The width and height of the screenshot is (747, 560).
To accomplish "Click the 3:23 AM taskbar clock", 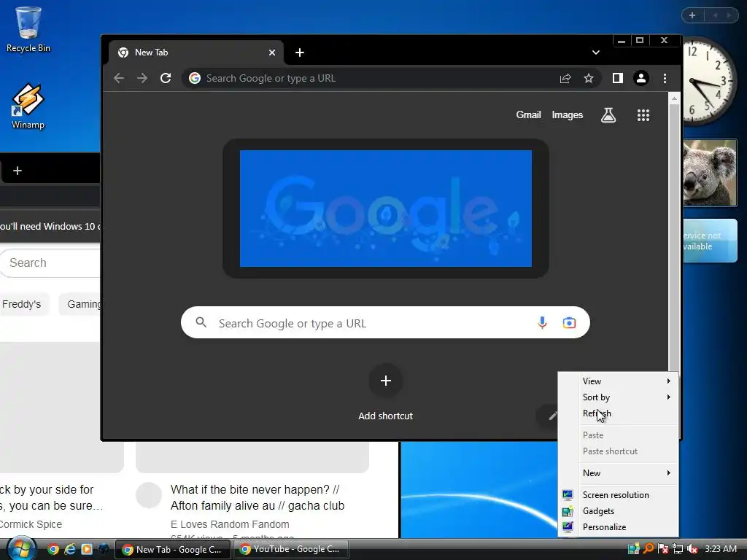I will [721, 549].
